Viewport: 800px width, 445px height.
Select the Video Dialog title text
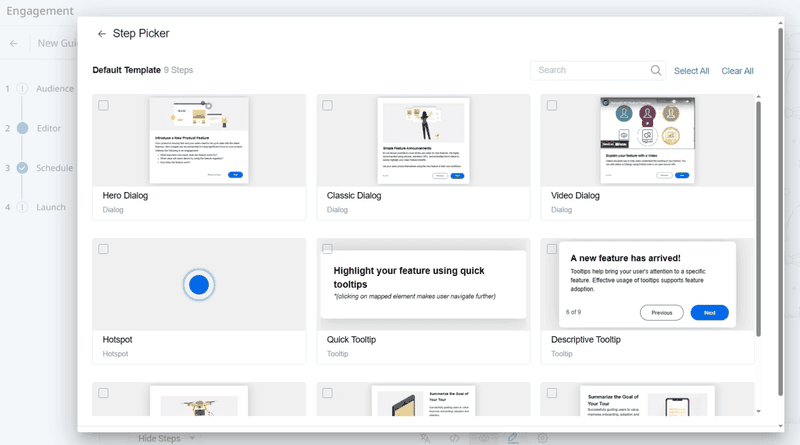pos(575,195)
